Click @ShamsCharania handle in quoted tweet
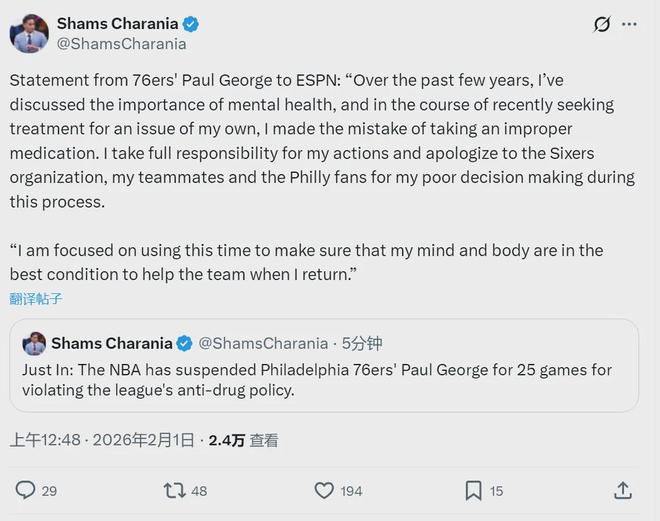The image size is (660, 521). 263,344
